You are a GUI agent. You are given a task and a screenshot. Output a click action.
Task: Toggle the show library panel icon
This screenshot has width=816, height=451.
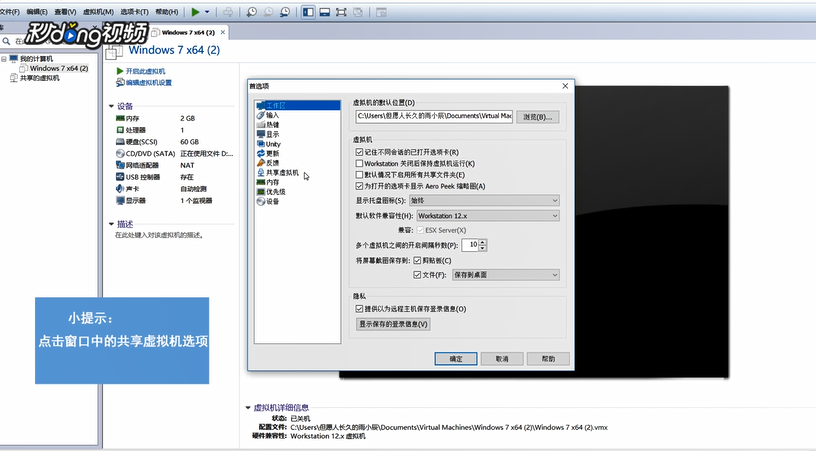pos(308,11)
